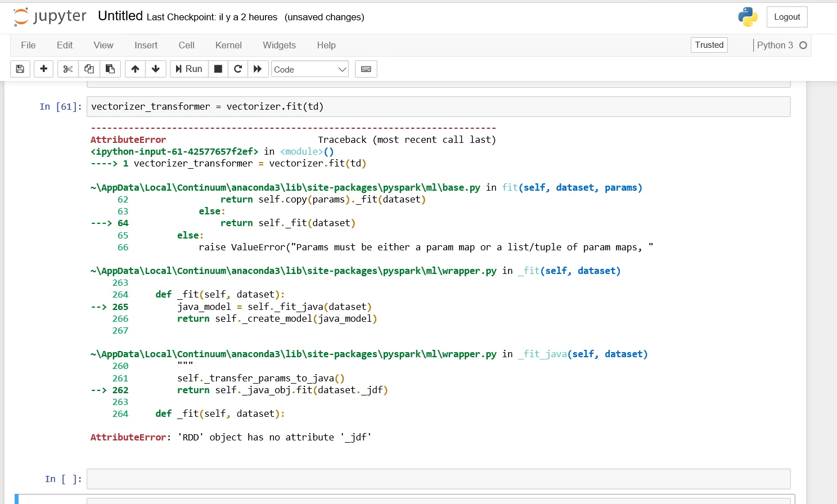837x504 pixels.
Task: Insert a cell below with plus icon
Action: [43, 69]
